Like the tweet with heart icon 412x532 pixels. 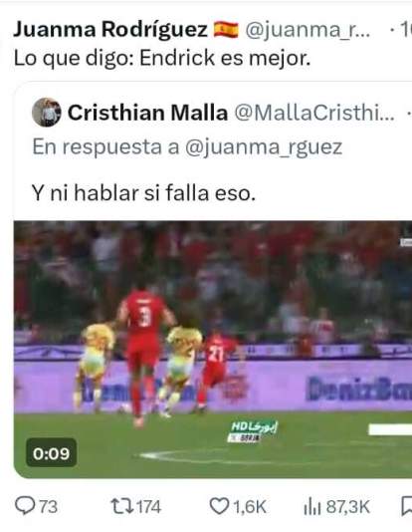pos(219,506)
